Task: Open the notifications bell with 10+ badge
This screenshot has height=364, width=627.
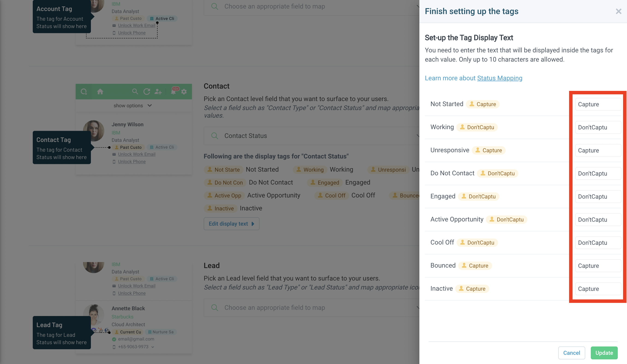Action: 173,91
